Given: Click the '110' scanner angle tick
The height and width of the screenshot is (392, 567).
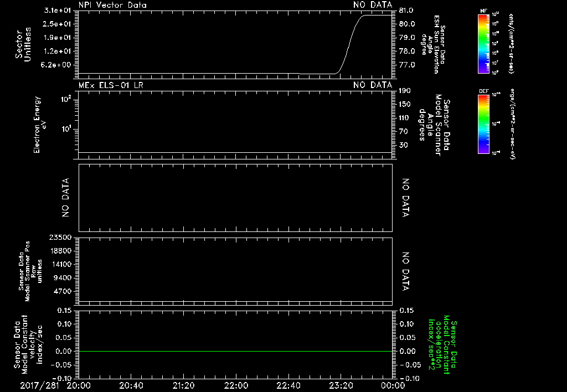Looking at the screenshot, I should [405, 118].
